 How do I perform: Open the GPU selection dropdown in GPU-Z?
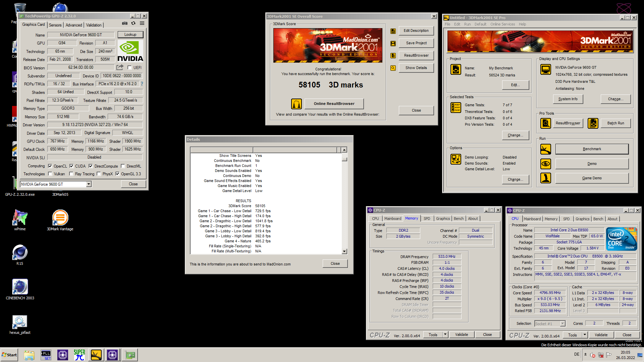coord(89,184)
